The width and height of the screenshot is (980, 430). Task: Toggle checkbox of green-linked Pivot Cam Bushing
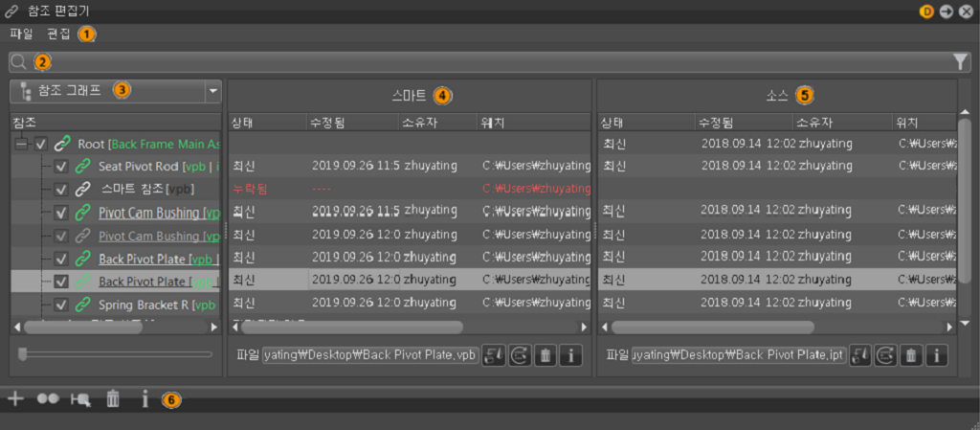(x=60, y=213)
